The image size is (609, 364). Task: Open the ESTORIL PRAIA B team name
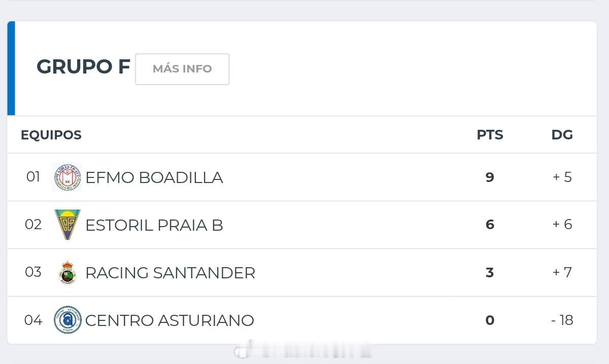coord(154,225)
